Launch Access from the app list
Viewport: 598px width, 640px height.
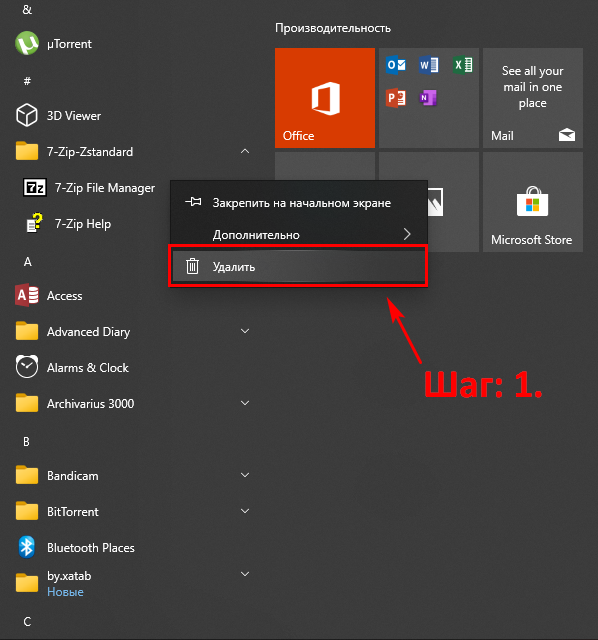point(49,296)
